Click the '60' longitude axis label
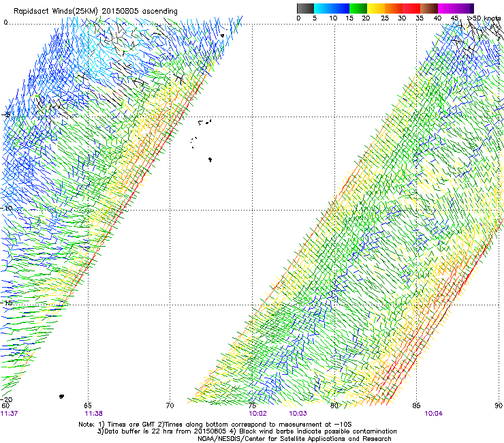This screenshot has height=443, width=504. [5, 406]
